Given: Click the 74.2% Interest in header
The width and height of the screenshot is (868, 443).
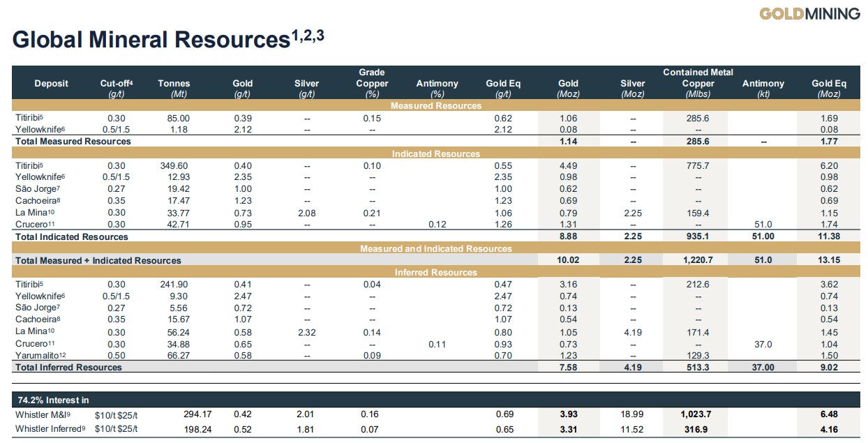Looking at the screenshot, I should coord(52,400).
